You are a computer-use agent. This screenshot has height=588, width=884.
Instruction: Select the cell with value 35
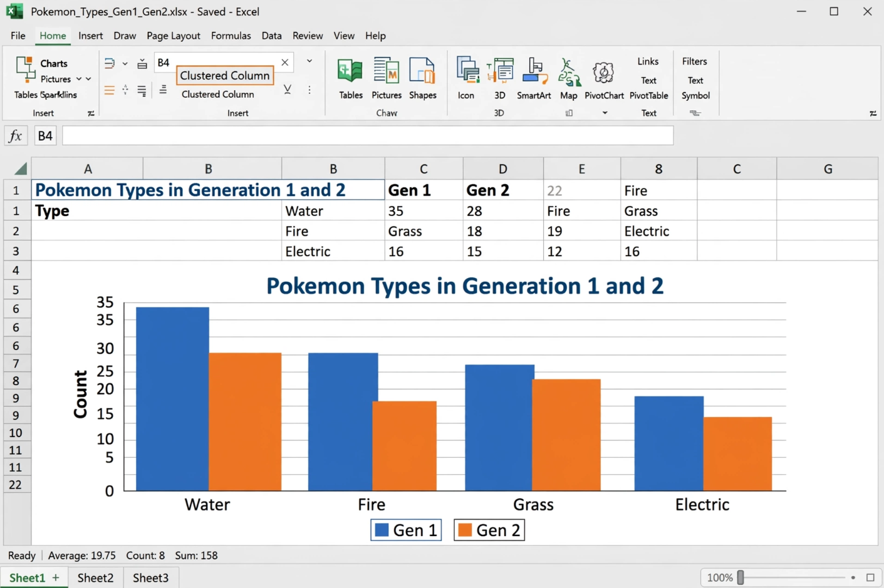[424, 210]
